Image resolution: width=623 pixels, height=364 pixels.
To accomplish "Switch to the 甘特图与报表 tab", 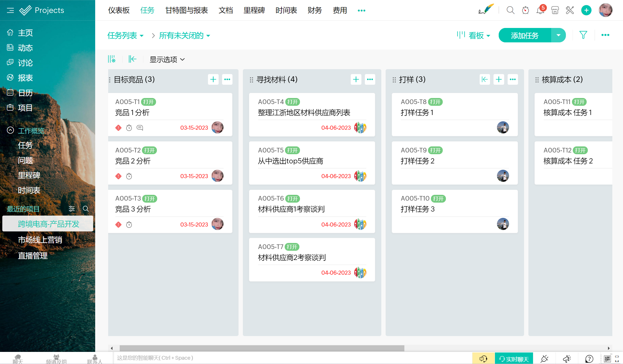I will click(186, 10).
